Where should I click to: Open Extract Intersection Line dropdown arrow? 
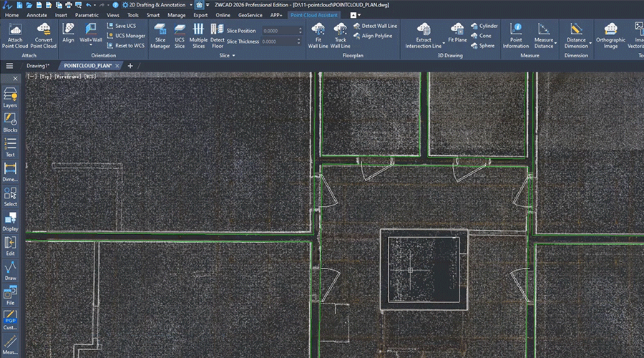pos(444,43)
